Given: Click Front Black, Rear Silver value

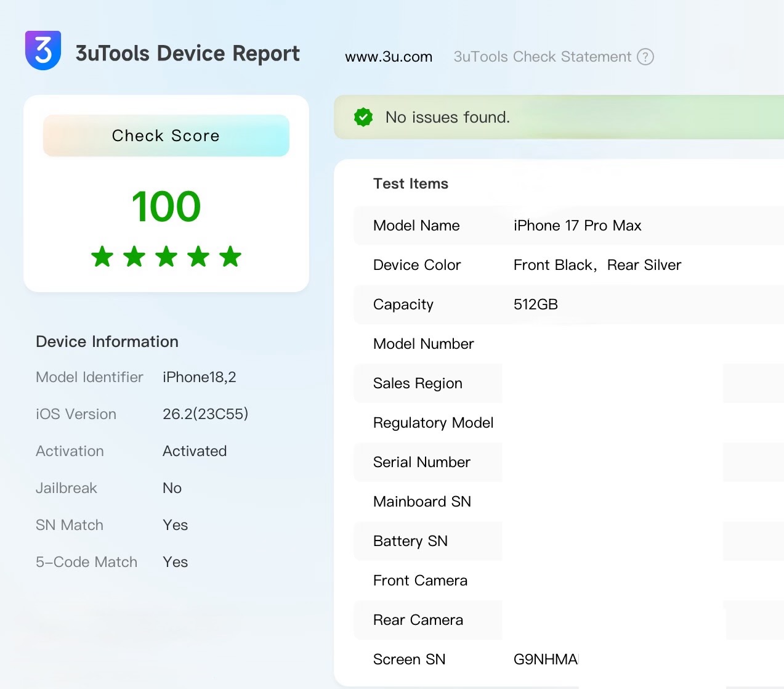Looking at the screenshot, I should [x=597, y=265].
